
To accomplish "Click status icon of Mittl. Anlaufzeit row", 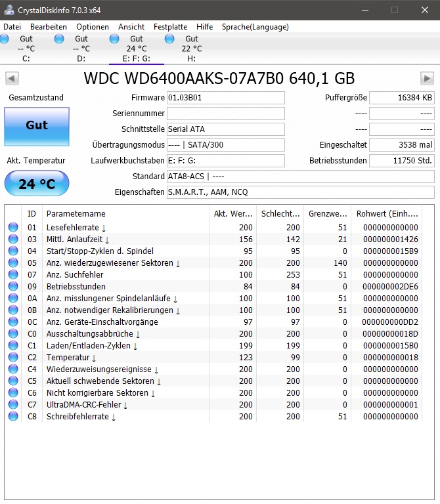I will 13,239.
